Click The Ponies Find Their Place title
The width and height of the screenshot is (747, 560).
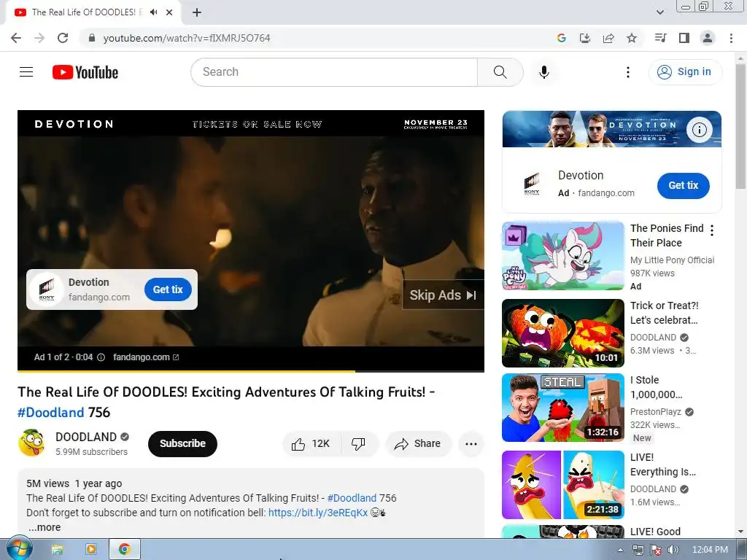point(667,236)
